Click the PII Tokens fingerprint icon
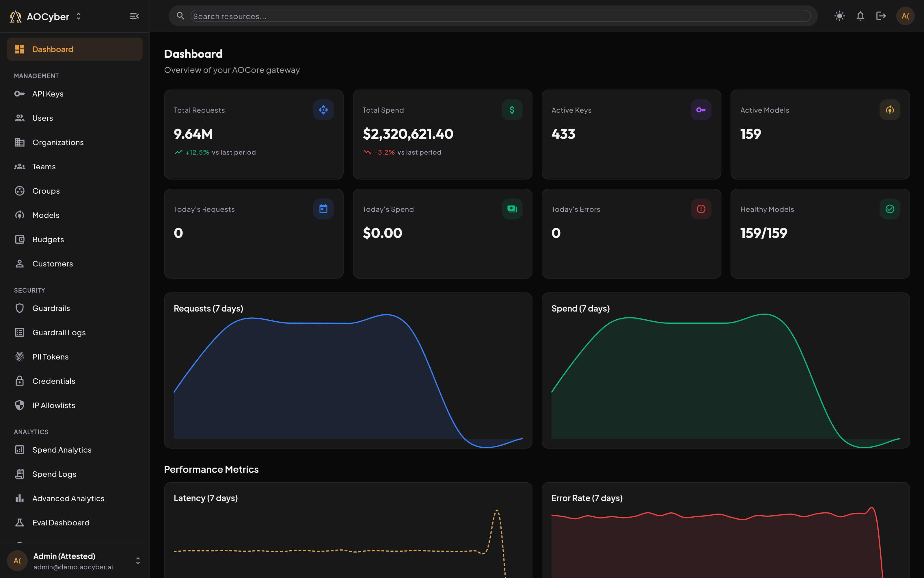 (19, 357)
